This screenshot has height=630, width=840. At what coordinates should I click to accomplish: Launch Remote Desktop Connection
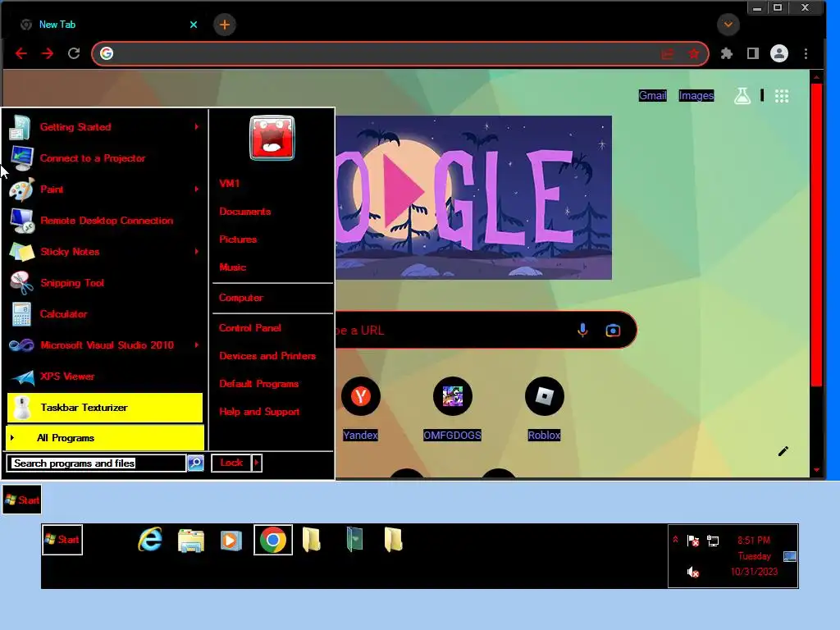(105, 220)
